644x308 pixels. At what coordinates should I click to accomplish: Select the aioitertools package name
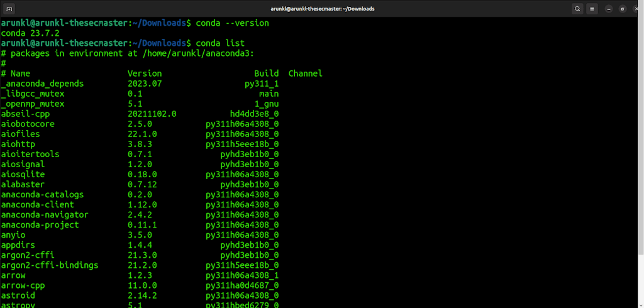[30, 154]
